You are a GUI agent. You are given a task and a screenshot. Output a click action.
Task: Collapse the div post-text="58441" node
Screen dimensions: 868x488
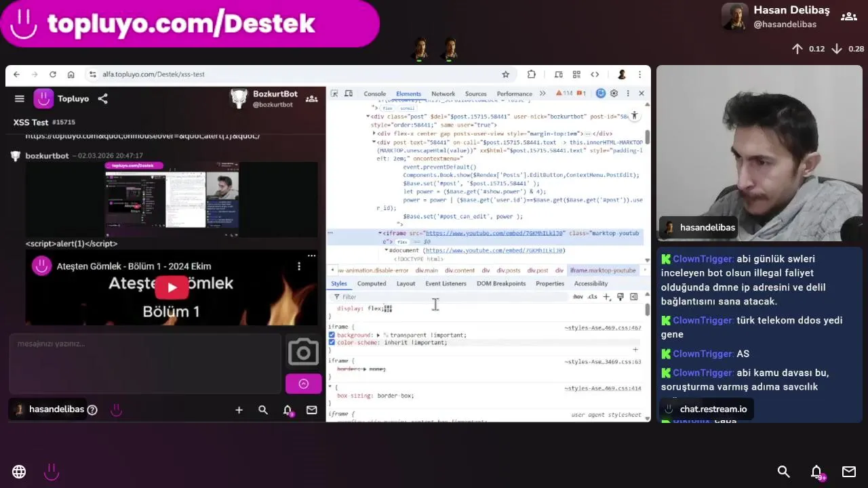click(x=374, y=142)
